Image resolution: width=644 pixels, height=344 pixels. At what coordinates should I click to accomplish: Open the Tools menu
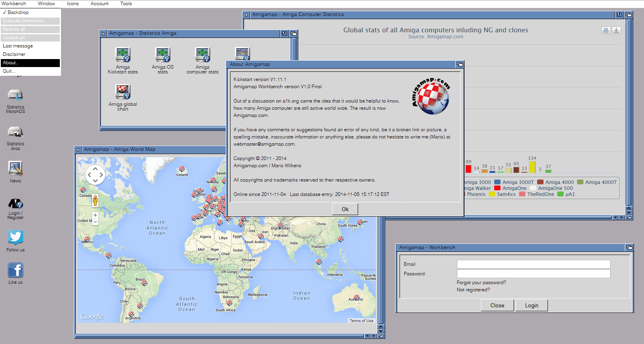[x=126, y=4]
